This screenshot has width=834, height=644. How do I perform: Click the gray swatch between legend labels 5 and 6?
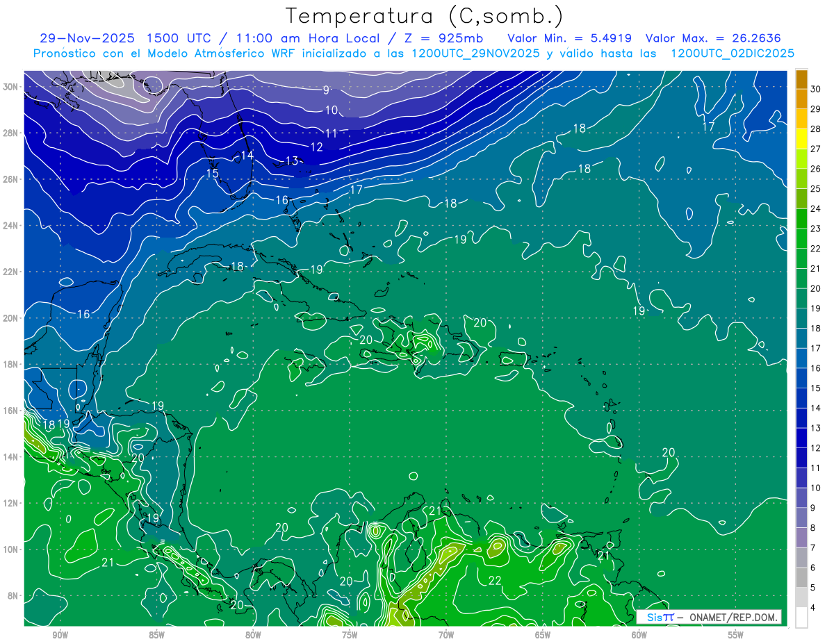(802, 578)
